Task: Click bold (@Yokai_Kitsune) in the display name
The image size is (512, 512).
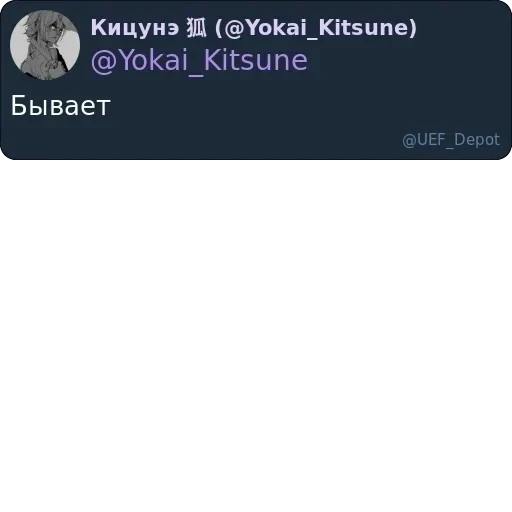Action: coord(316,28)
